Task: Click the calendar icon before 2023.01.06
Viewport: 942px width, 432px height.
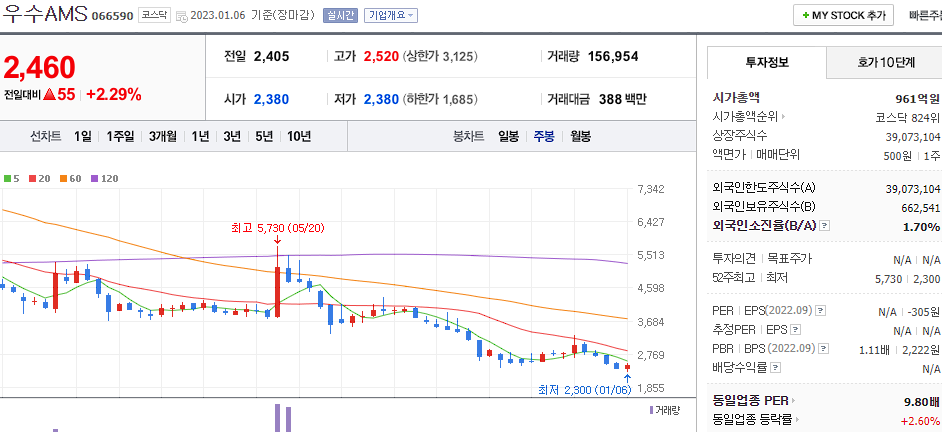Action: (181, 16)
